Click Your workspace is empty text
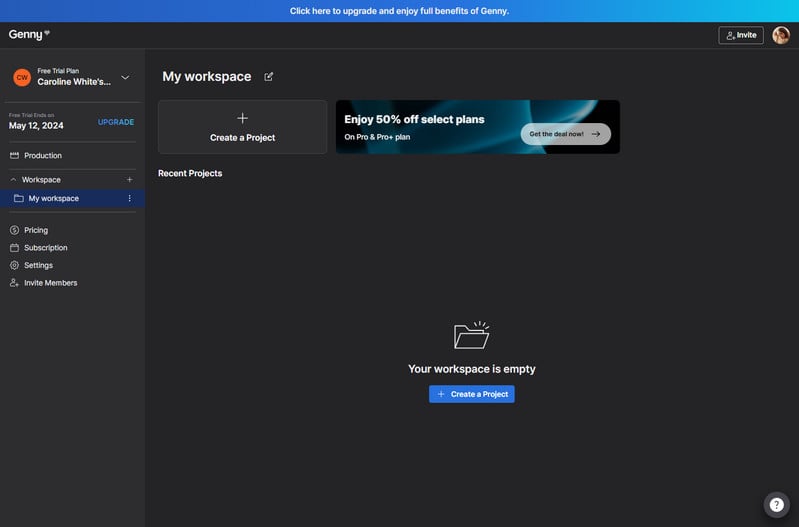Image resolution: width=799 pixels, height=527 pixels. 471,369
